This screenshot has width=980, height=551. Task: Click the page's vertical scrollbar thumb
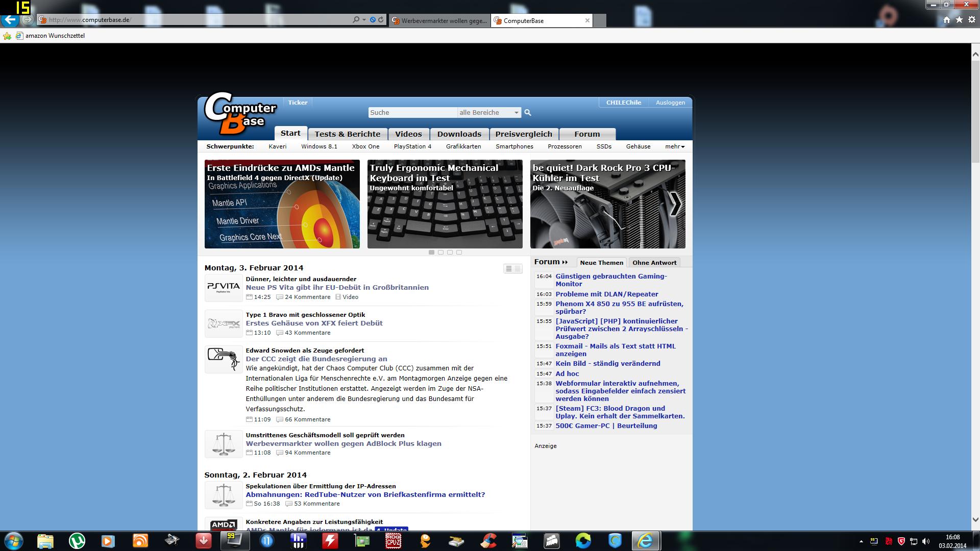[975, 112]
